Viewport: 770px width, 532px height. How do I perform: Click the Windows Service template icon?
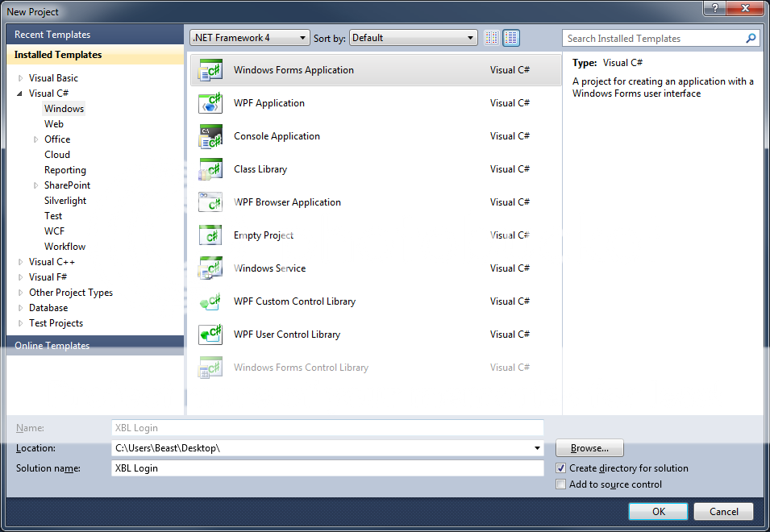point(210,268)
